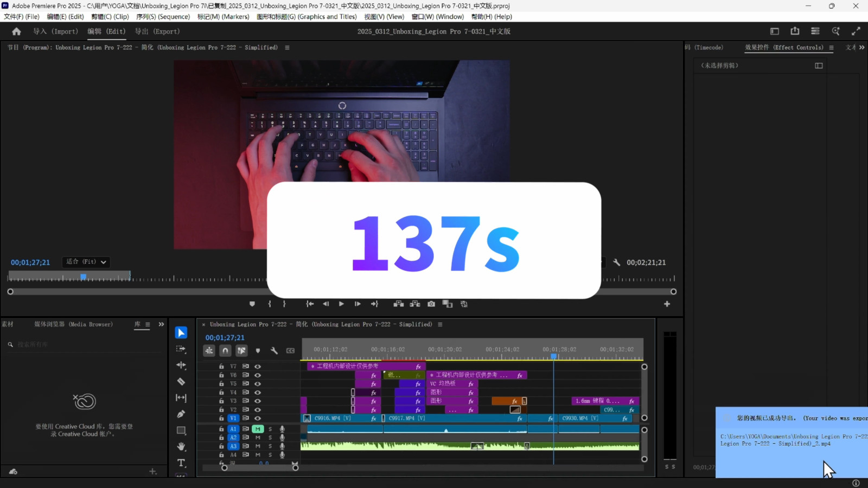Click the Libraries search field
The width and height of the screenshot is (868, 488).
tap(84, 344)
